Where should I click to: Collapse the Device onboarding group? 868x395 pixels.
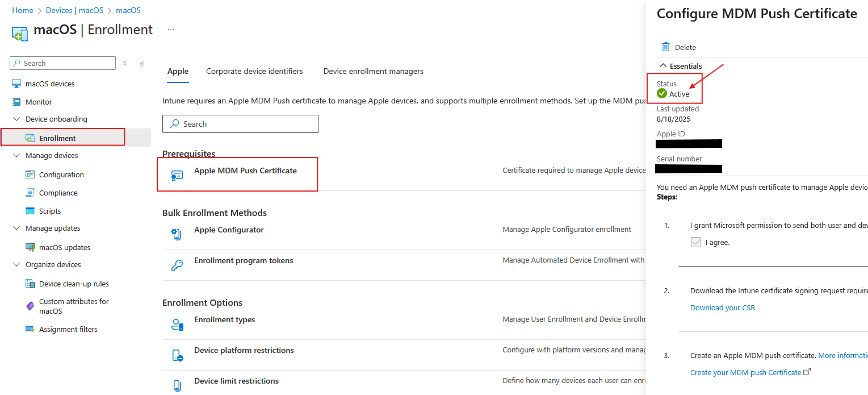pos(16,119)
